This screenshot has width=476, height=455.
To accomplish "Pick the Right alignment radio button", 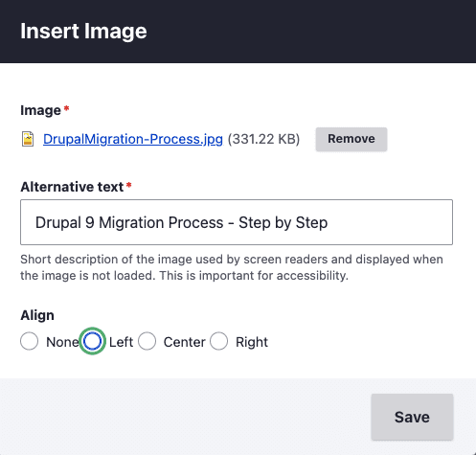I will tap(219, 341).
